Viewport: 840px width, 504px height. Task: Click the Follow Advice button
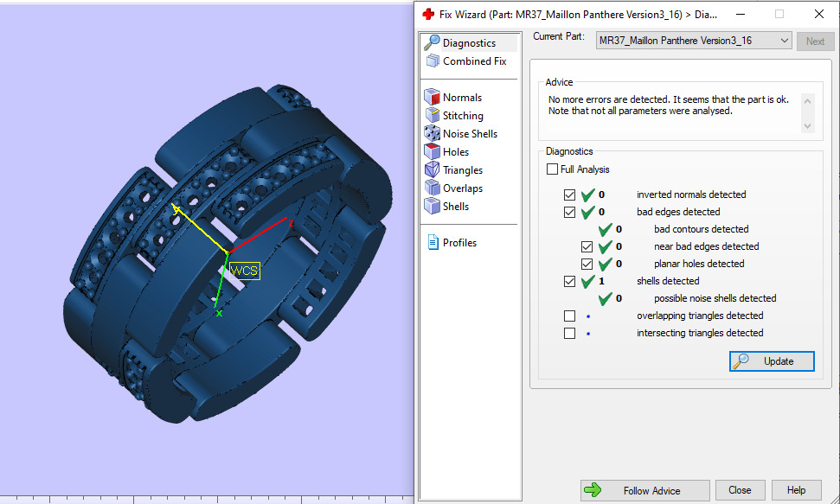(645, 490)
